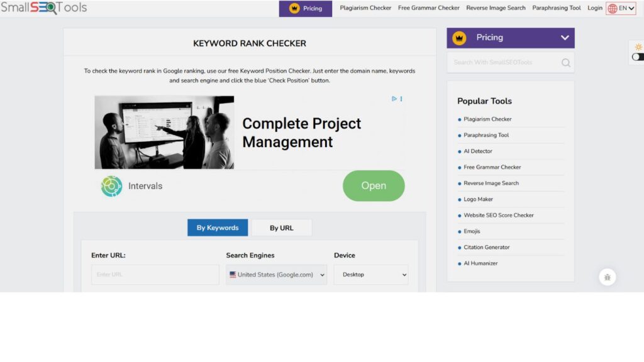Open Plagiarism Checker in top navigation
Image resolution: width=644 pixels, height=362 pixels.
pos(365,8)
